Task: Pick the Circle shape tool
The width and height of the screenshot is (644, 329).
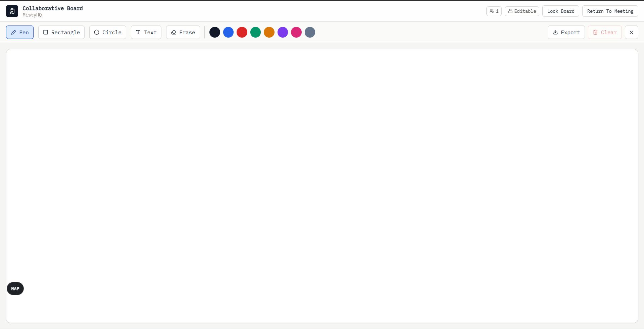Action: point(108,32)
